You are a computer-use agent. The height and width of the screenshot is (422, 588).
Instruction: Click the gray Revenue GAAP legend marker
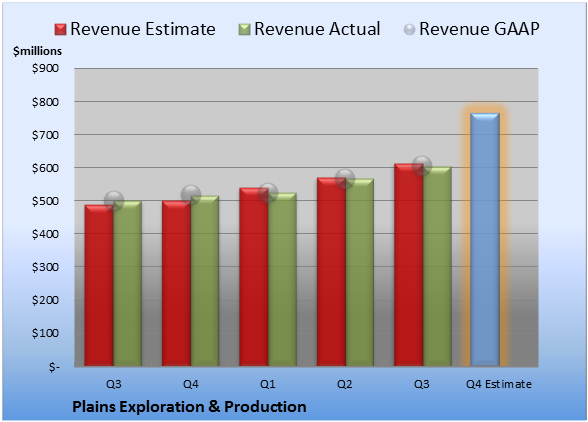point(410,30)
